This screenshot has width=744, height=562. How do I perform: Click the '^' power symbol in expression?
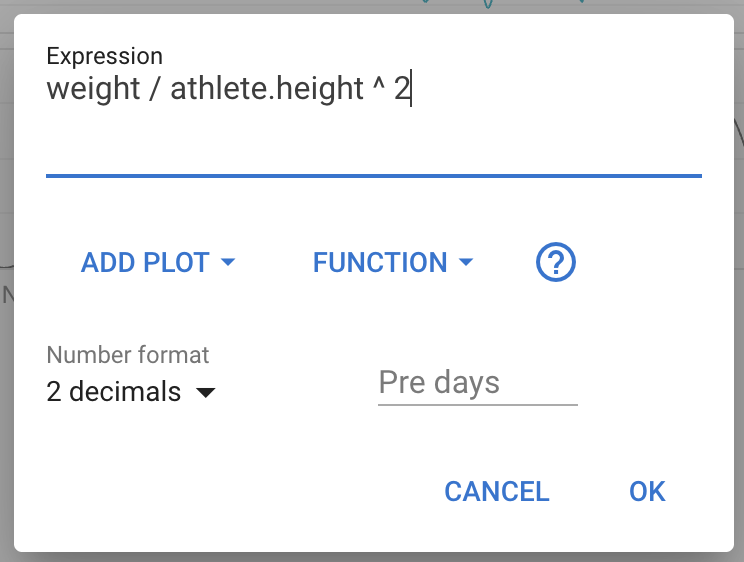coord(378,87)
